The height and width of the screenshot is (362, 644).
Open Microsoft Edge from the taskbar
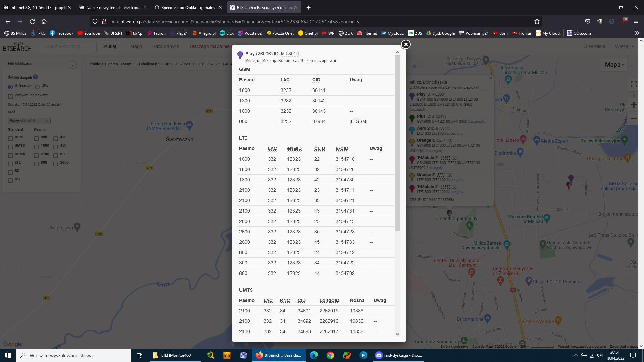[314, 355]
